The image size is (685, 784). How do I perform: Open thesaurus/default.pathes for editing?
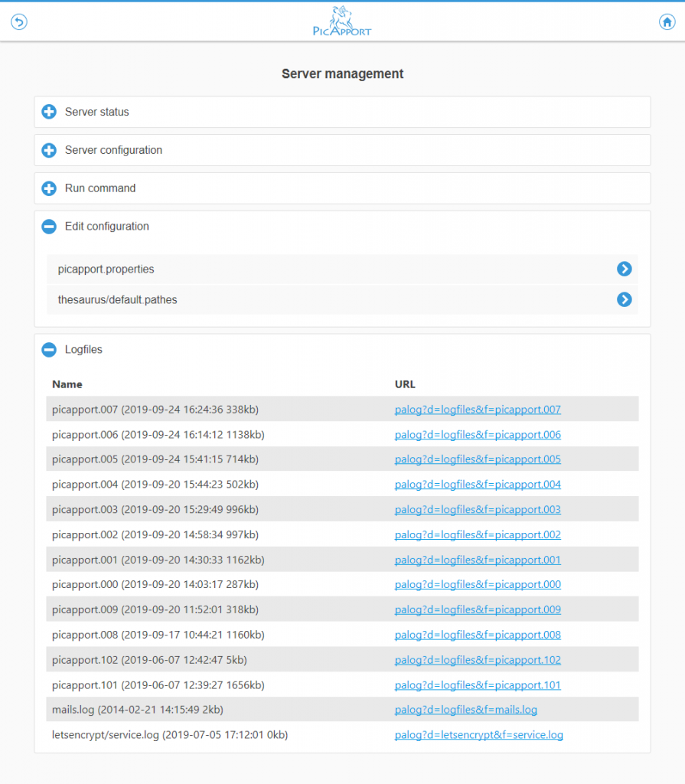click(117, 300)
